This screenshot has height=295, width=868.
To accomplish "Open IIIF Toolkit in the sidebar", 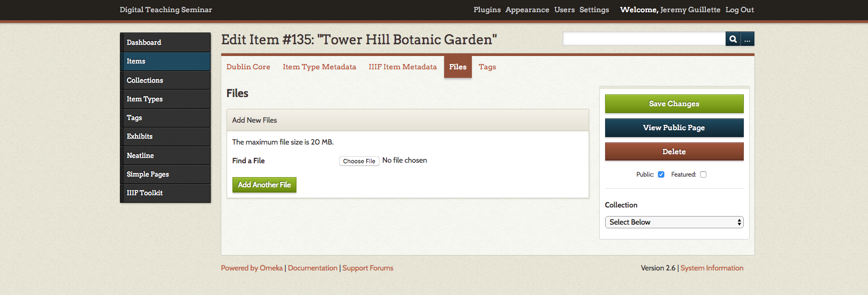I will [x=165, y=193].
